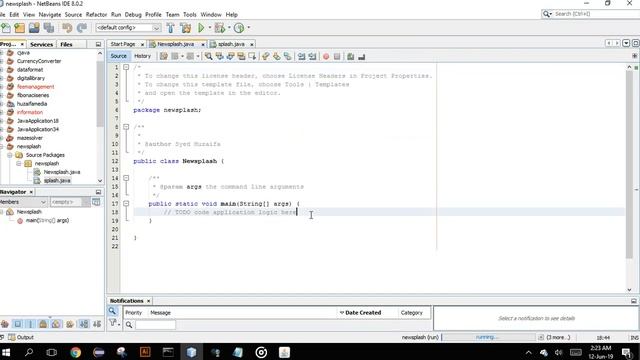Viewport: 640px width, 360px height.
Task: Close the Newsplash.java tab
Action: pyautogui.click(x=203, y=44)
